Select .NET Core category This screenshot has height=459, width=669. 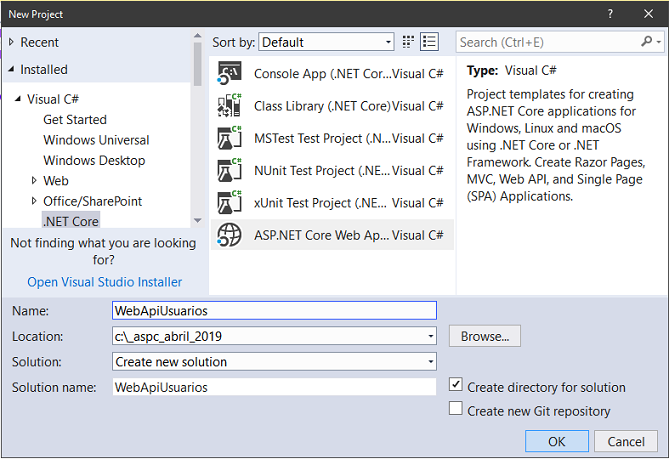coord(71,221)
